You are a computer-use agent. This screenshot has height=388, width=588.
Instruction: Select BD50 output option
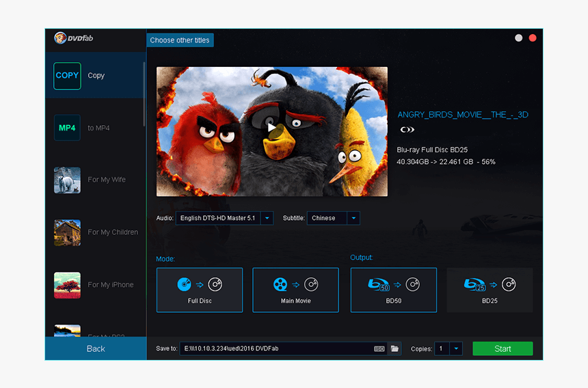pos(393,290)
